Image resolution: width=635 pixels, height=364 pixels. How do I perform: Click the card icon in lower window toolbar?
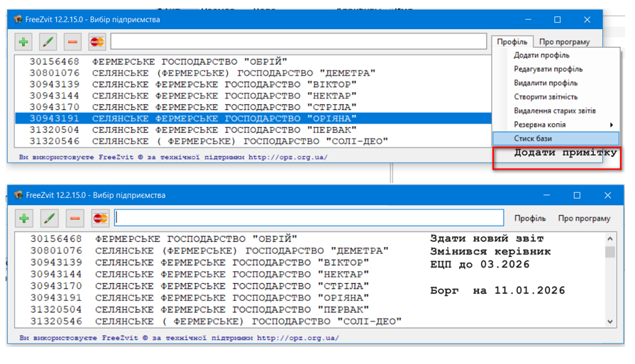(x=100, y=218)
